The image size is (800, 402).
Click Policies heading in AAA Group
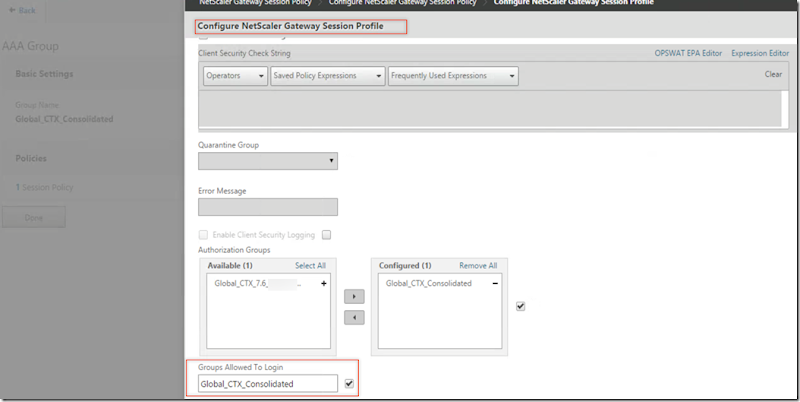click(31, 159)
